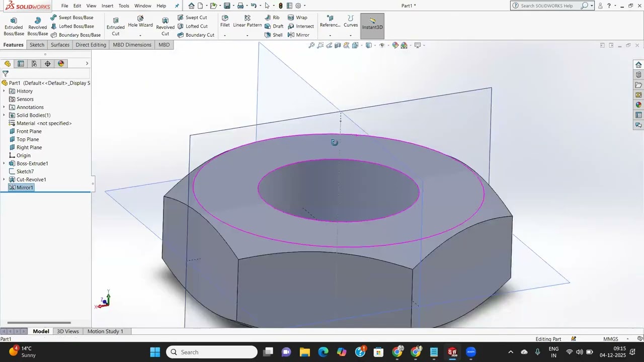Viewport: 644px width, 362px height.
Task: Click the Rebuild traffic light icon
Action: [281, 6]
